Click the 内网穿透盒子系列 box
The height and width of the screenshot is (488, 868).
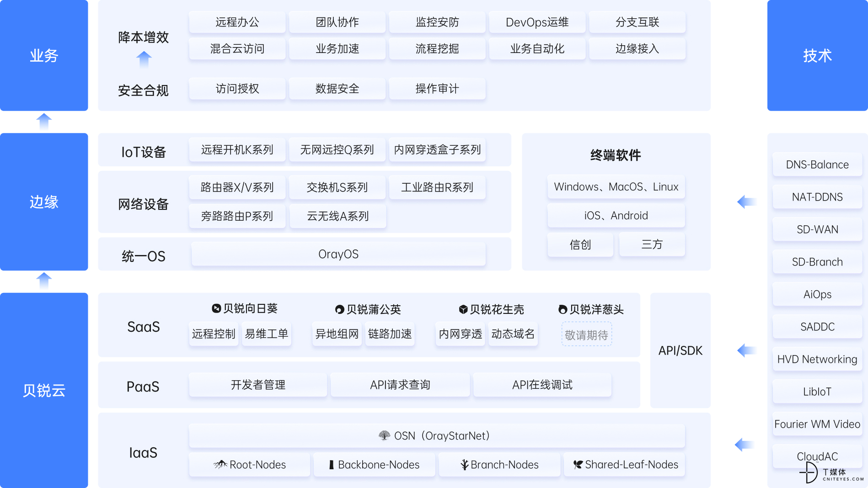(x=437, y=149)
